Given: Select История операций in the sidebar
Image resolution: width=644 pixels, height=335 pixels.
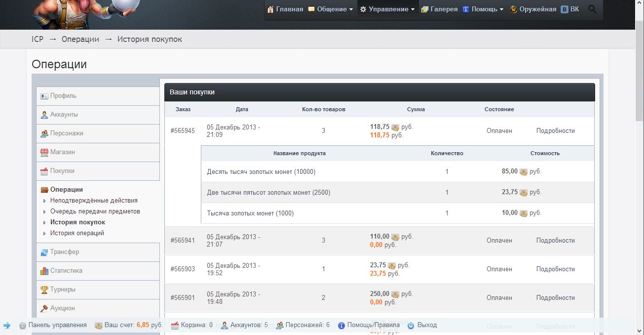Looking at the screenshot, I should 77,233.
